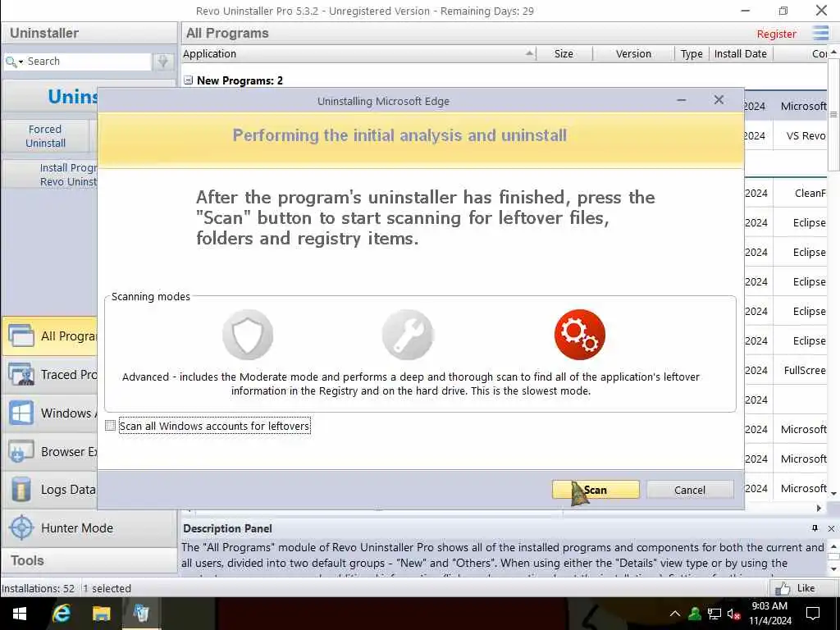Select the Safe scanning mode shield icon
Viewport: 840px width, 630px height.
pos(248,335)
